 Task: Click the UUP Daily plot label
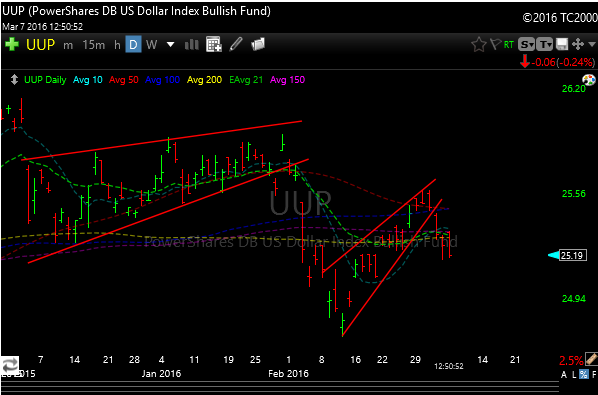(45, 80)
